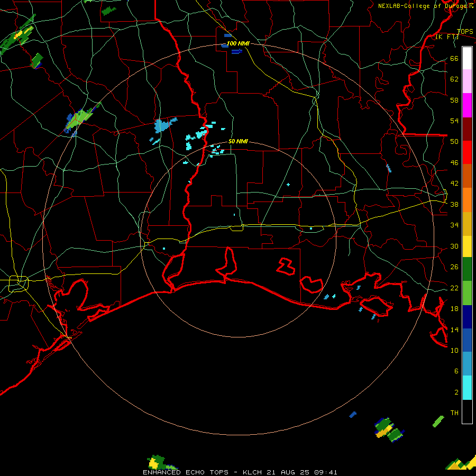Select the '50' legend value
476x476 pixels.
coord(454,141)
